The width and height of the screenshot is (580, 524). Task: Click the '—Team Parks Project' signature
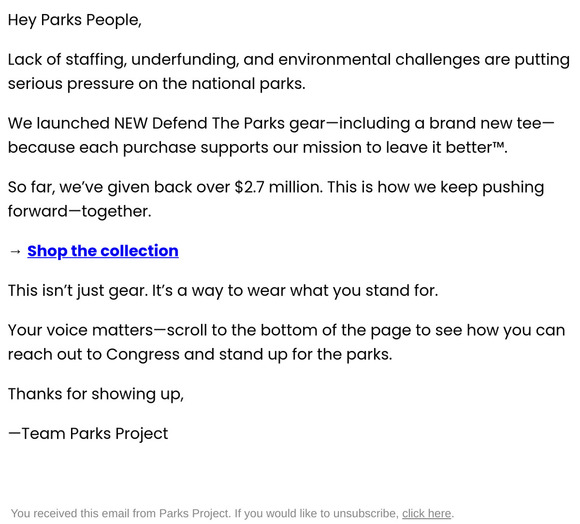(x=88, y=434)
